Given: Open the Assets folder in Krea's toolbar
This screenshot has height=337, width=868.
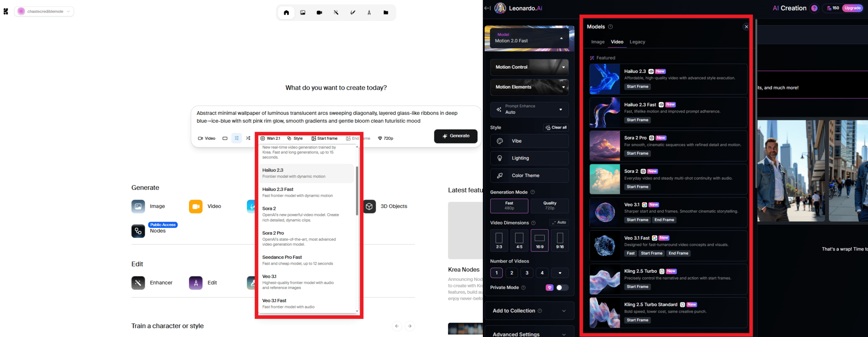Looking at the screenshot, I should (386, 13).
